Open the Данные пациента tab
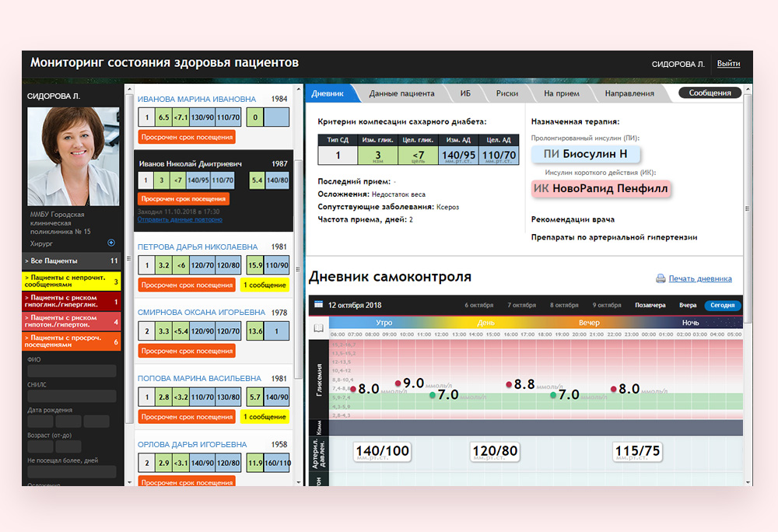Viewport: 778px width, 532px height. 401,93
